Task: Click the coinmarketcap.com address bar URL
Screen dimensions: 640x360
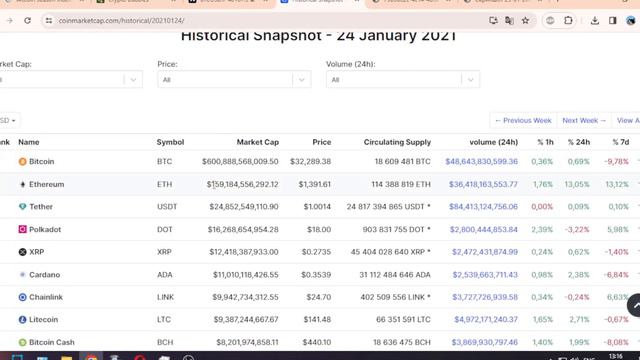Action: [121, 20]
